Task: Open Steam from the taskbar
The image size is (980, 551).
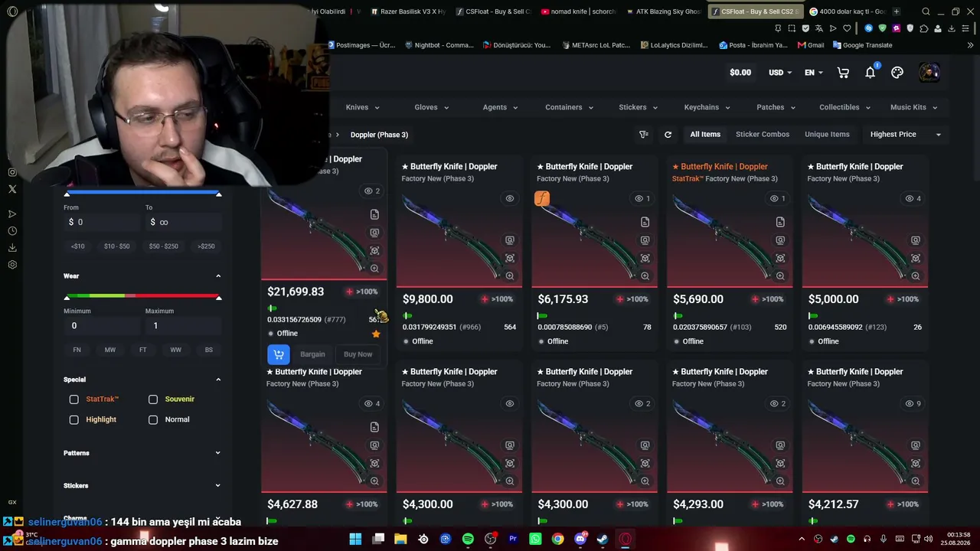Action: (603, 539)
